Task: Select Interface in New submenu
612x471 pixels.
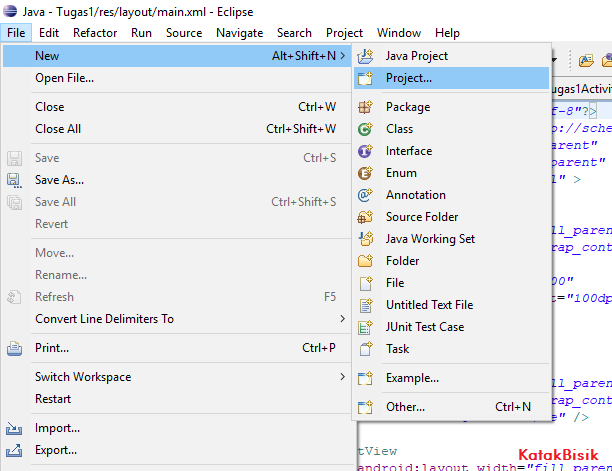Action: click(x=452, y=151)
